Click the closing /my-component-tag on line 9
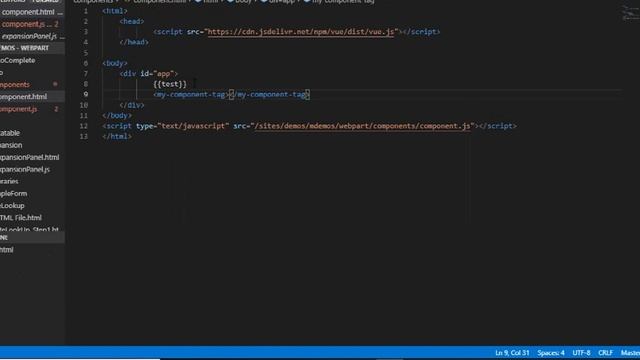 [x=270, y=95]
